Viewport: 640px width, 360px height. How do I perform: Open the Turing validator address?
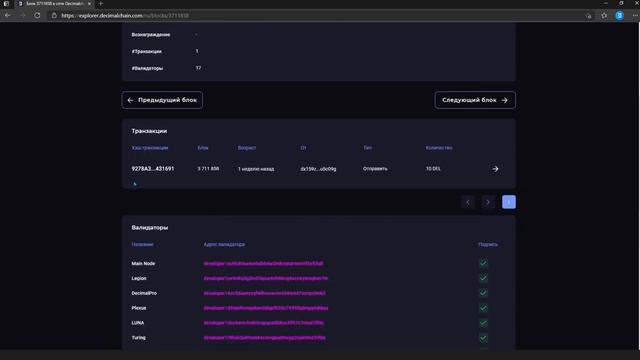point(264,338)
